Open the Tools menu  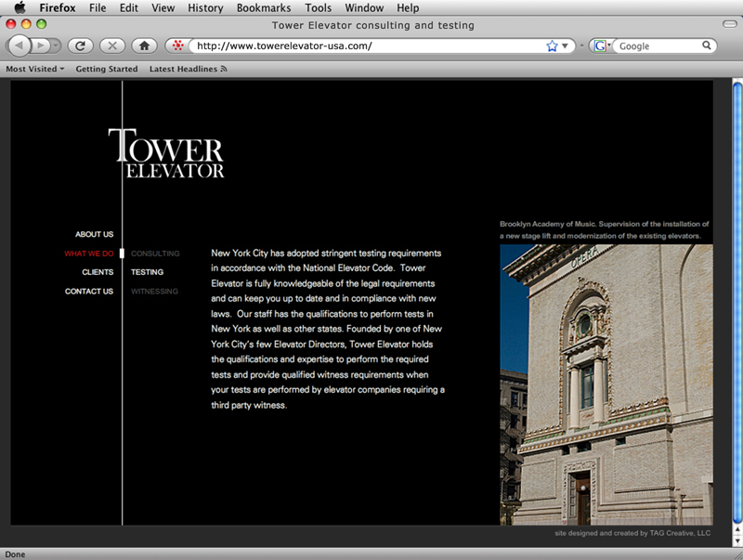pyautogui.click(x=318, y=8)
